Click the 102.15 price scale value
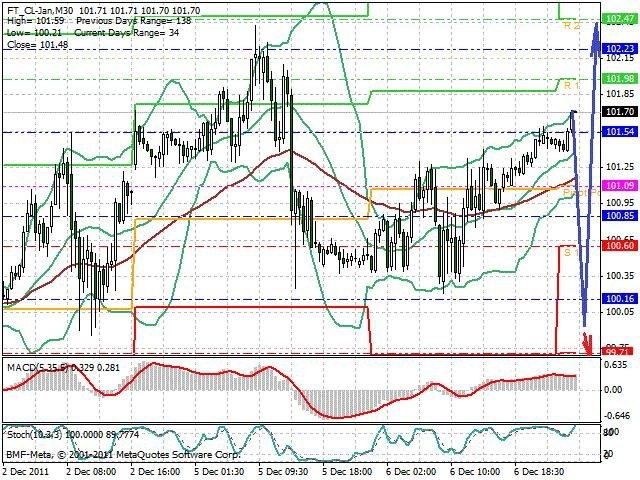Viewport: 640px width, 480px height. pos(620,58)
